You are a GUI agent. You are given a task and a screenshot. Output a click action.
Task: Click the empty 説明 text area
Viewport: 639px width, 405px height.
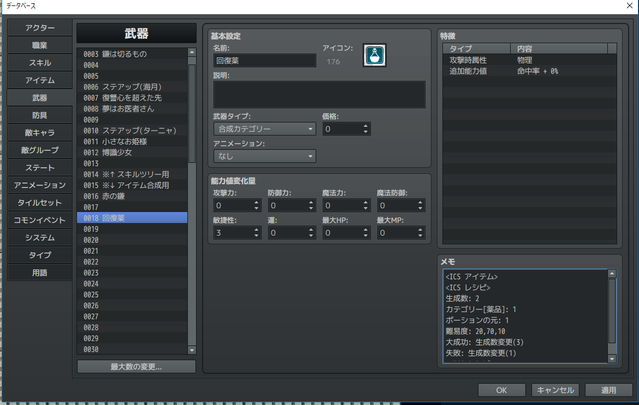[320, 95]
